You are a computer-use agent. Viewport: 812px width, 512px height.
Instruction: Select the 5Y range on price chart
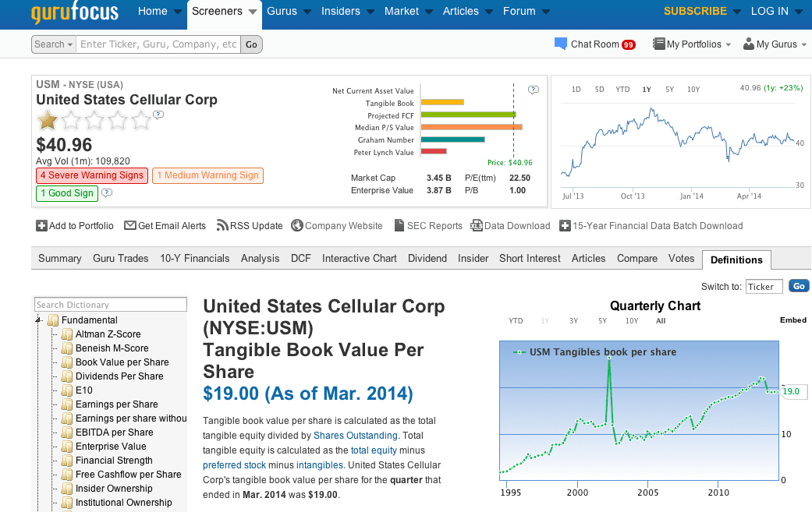pos(669,90)
